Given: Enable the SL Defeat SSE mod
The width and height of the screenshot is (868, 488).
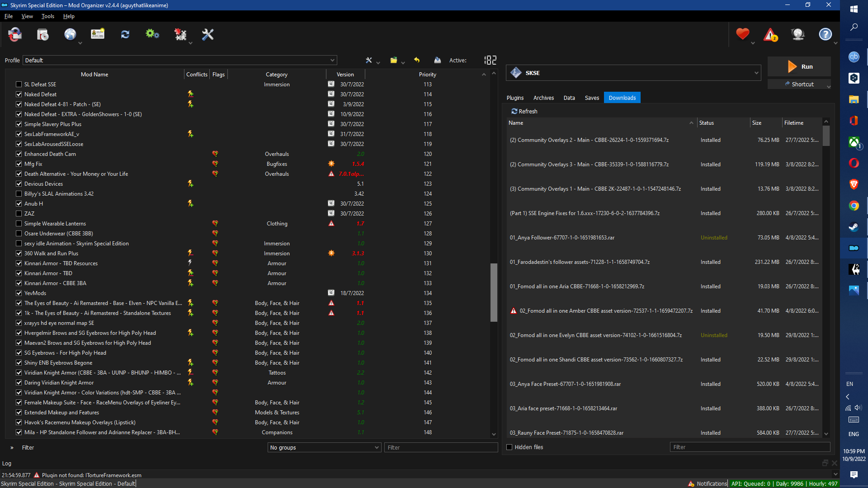Looking at the screenshot, I should (x=19, y=84).
